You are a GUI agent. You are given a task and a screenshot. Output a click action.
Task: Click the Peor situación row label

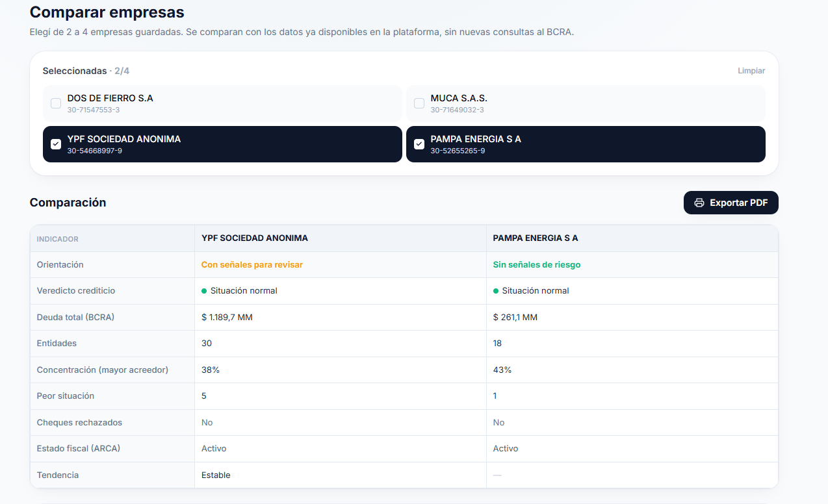[x=66, y=396]
